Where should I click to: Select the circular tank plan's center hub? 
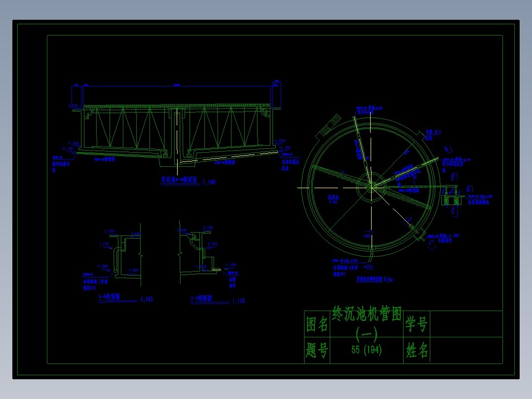371,187
